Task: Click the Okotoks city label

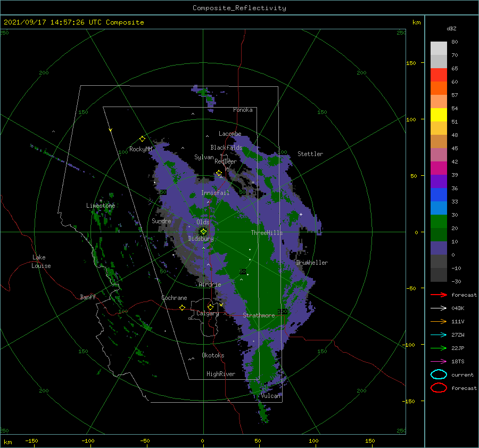Action: click(x=213, y=355)
